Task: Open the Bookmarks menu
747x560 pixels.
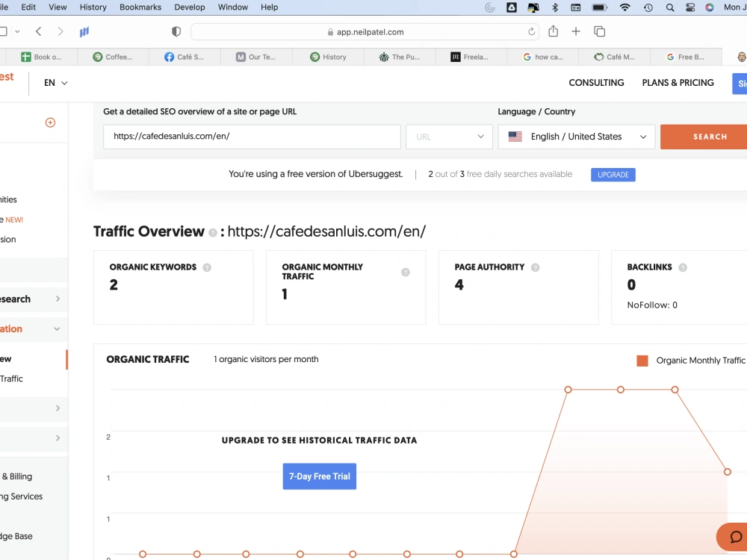Action: coord(140,7)
